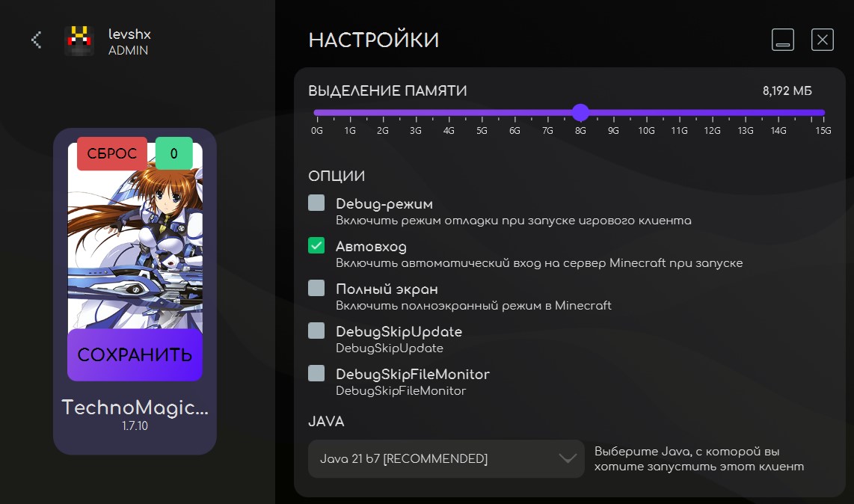Select the TechnoMagic client name
The image size is (854, 504).
click(x=135, y=408)
